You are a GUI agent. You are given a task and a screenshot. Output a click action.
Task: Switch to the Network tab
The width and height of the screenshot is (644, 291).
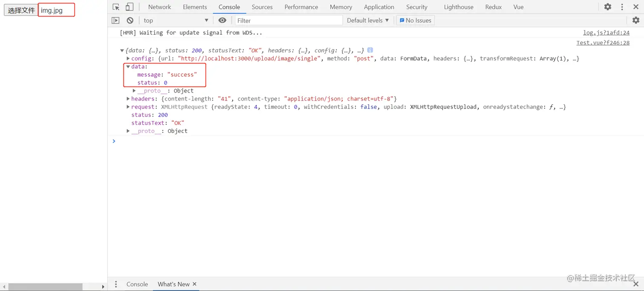[x=160, y=7]
